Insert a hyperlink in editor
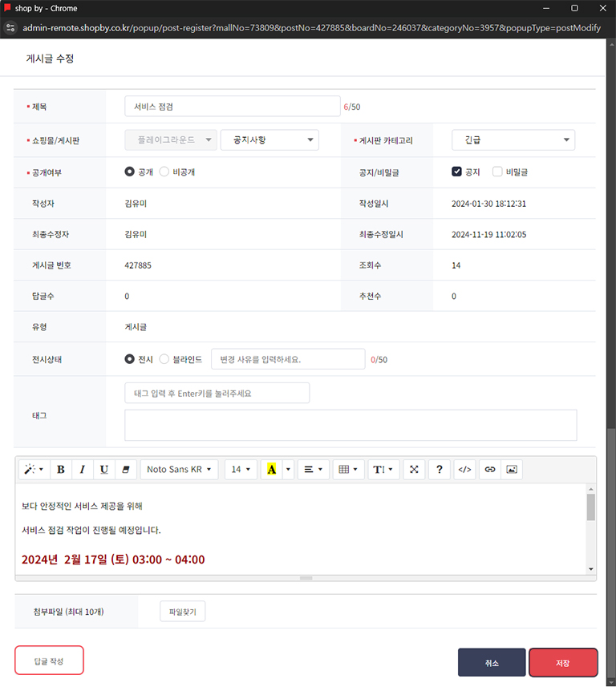The image size is (616, 687). coord(490,470)
